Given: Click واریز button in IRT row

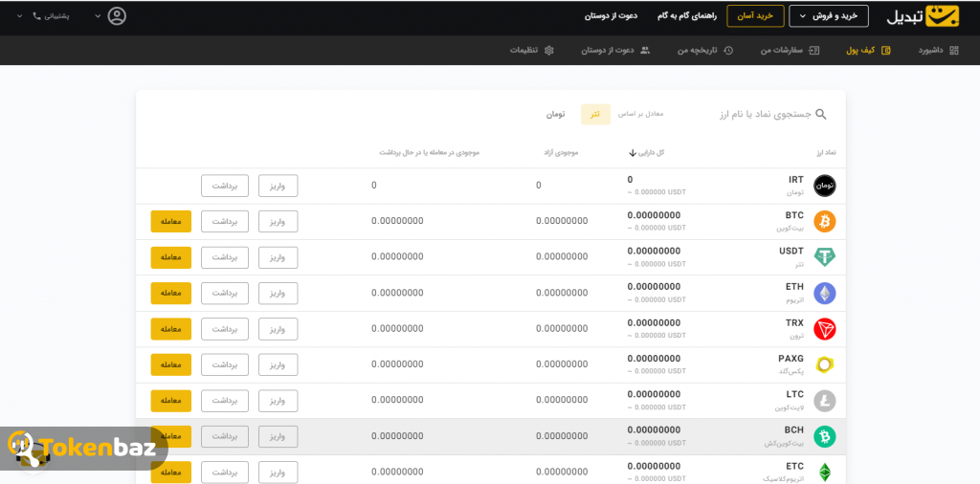Looking at the screenshot, I should pyautogui.click(x=278, y=186).
